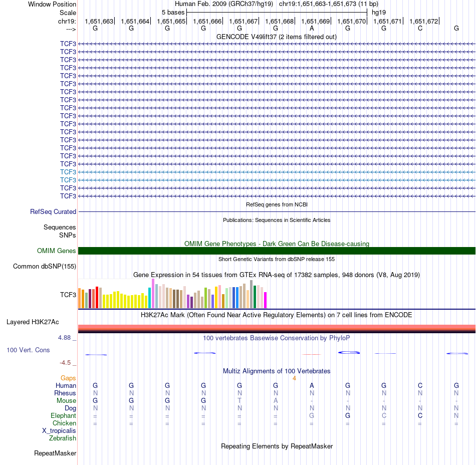Click the 'C' base in the top sequence row
Image resolution: width=476 pixels, height=465 pixels.
(420, 28)
